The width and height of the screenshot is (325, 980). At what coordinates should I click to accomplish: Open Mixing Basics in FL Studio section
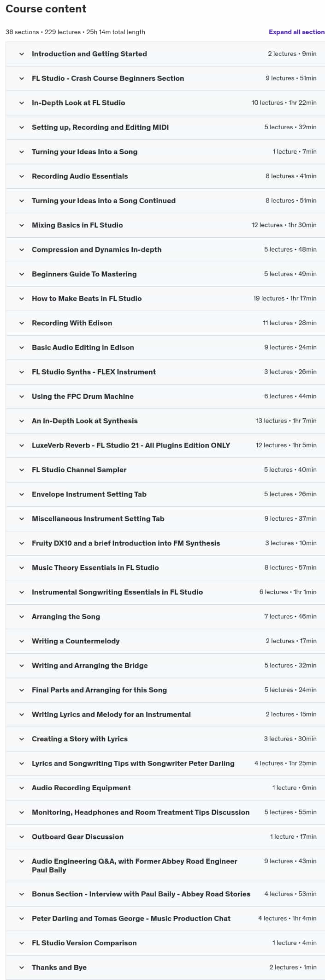coord(165,225)
